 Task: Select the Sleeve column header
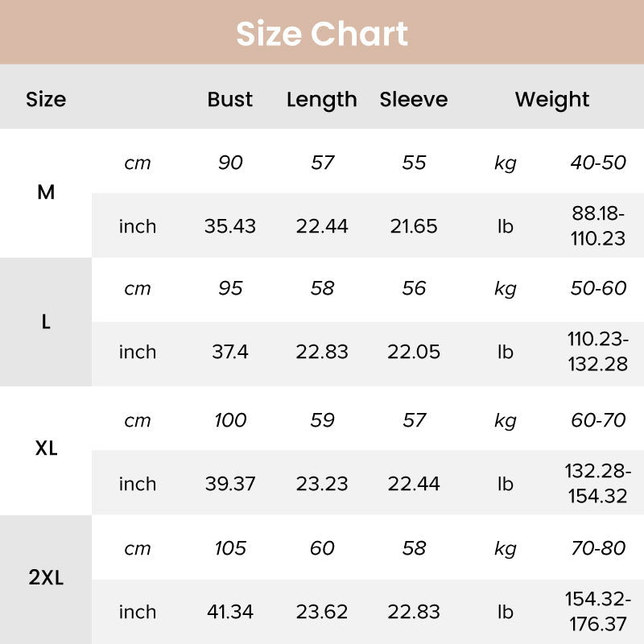coord(414,100)
